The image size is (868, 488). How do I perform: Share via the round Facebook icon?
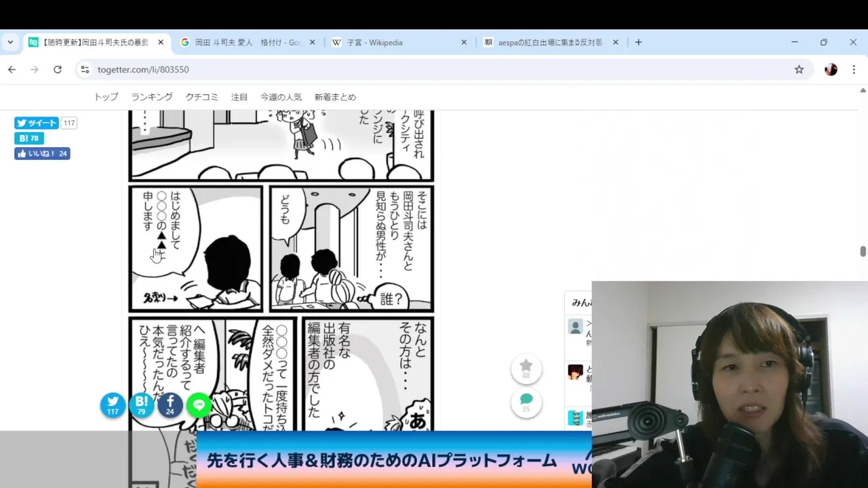170,405
